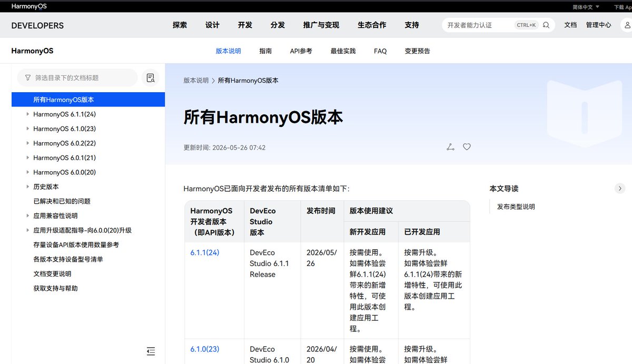Expand the 应用兼容性说明 tree node
The width and height of the screenshot is (632, 364).
[x=27, y=215]
